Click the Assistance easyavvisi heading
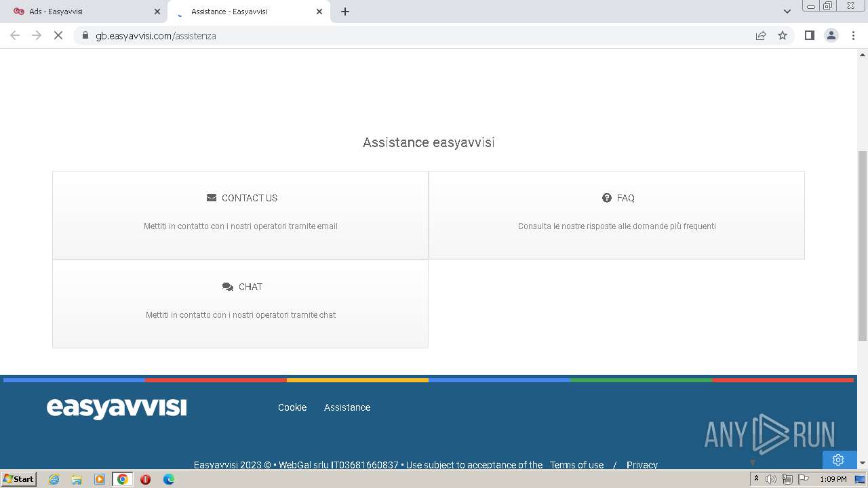 pyautogui.click(x=429, y=142)
